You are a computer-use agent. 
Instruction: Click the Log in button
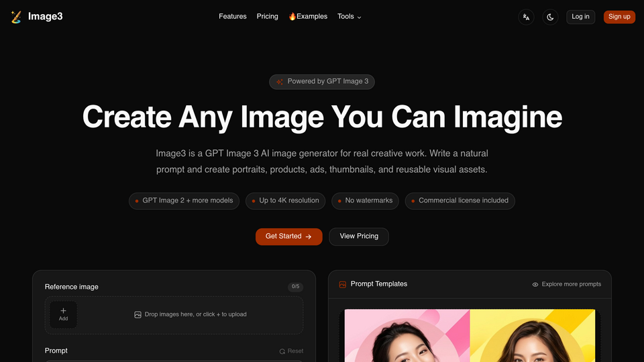(580, 17)
